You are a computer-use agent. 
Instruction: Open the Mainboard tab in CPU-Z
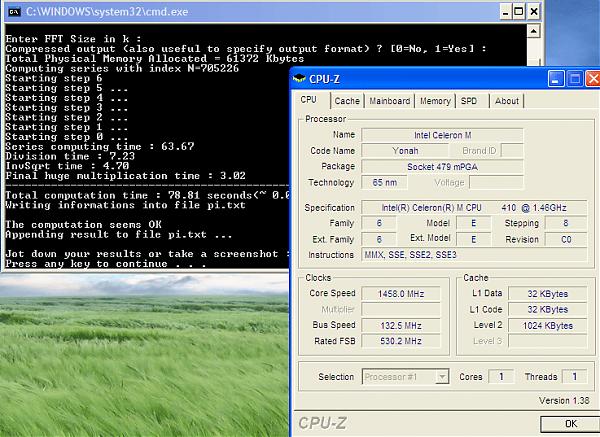tap(390, 101)
